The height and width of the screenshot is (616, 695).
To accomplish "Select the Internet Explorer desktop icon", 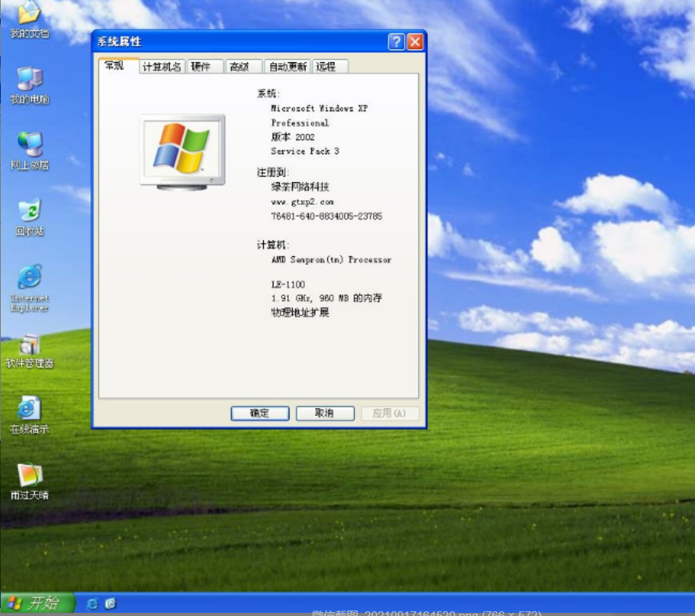I will click(30, 288).
